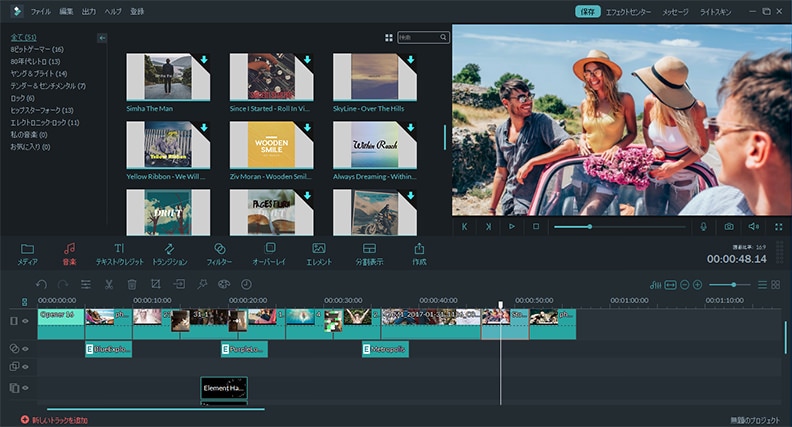Undo the last timeline edit
Viewport: 792px width, 427px height.
(x=41, y=284)
